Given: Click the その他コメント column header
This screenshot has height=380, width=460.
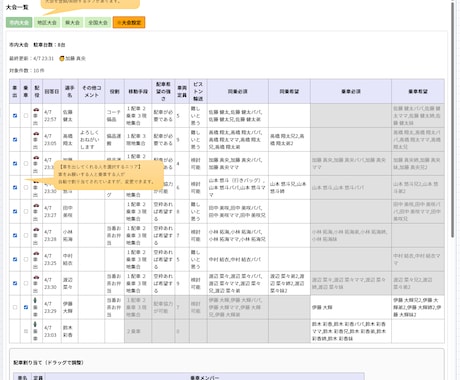Looking at the screenshot, I should [x=91, y=91].
